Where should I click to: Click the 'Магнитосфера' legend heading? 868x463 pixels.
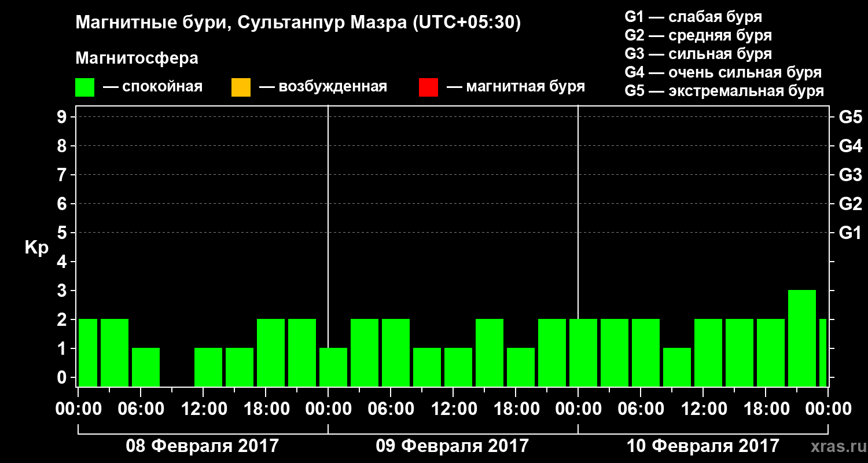[x=137, y=58]
